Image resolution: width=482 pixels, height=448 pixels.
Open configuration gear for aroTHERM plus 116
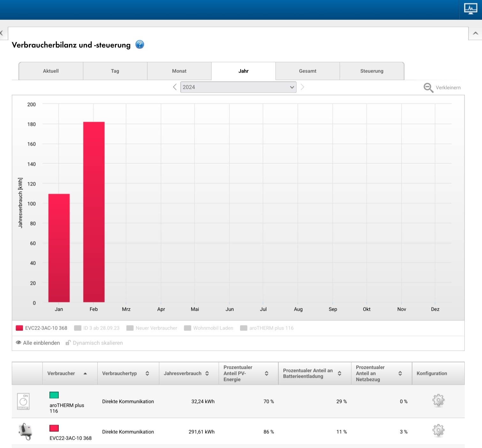click(438, 400)
